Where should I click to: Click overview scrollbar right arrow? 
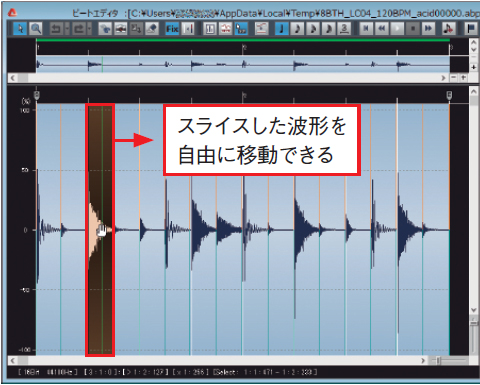[443, 78]
